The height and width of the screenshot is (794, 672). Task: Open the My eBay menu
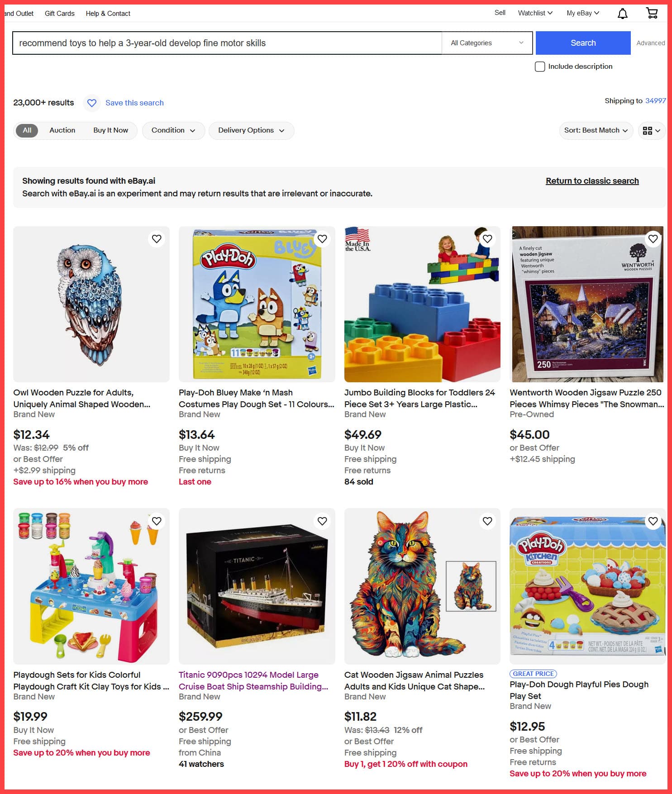(583, 13)
